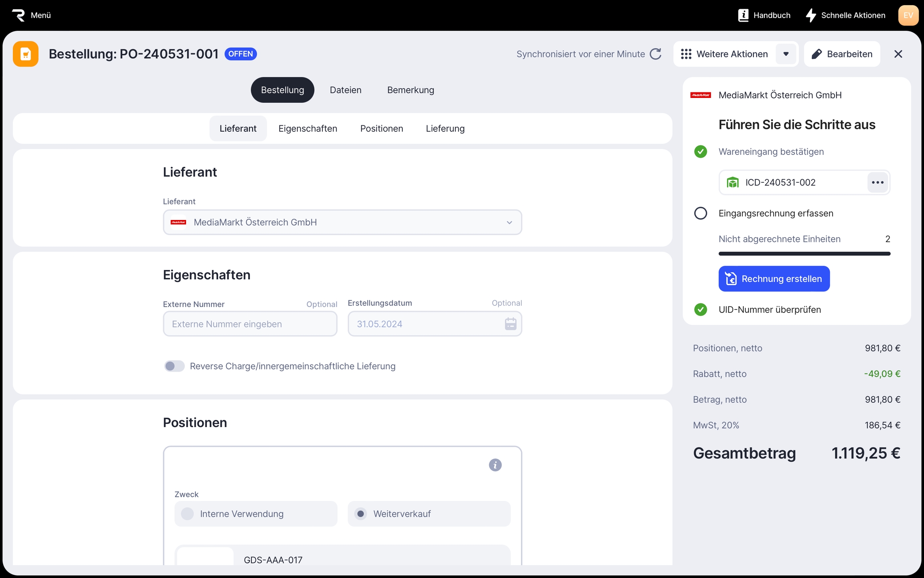Click the sync refresh icon

(x=655, y=54)
